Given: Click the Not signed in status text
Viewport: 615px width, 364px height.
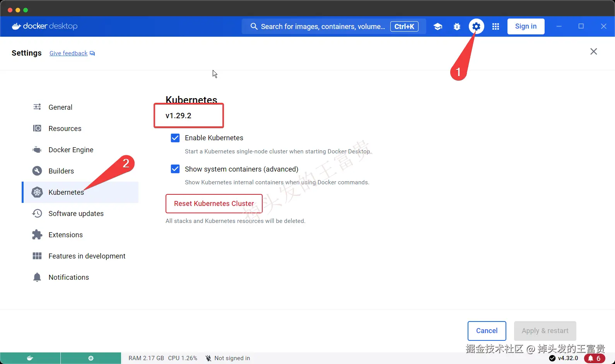Looking at the screenshot, I should tap(232, 358).
